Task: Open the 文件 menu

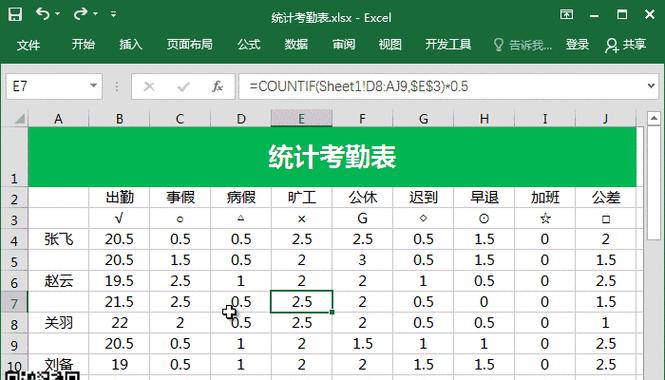Action: pyautogui.click(x=28, y=45)
